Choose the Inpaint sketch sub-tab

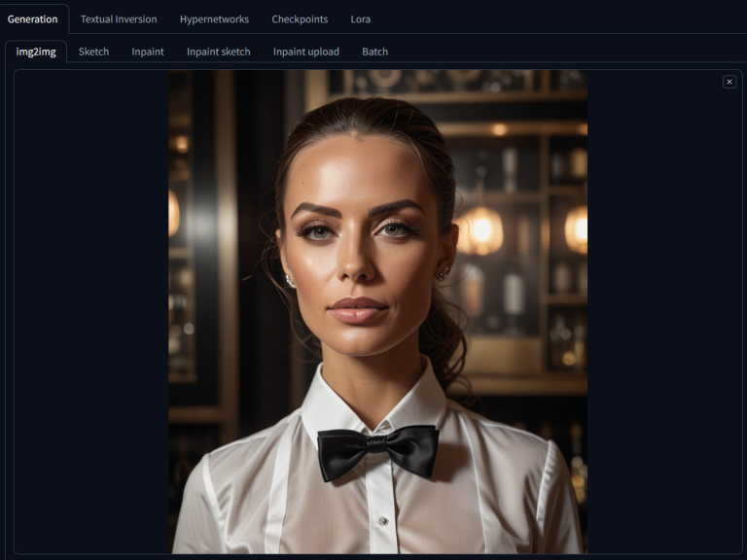pos(218,52)
